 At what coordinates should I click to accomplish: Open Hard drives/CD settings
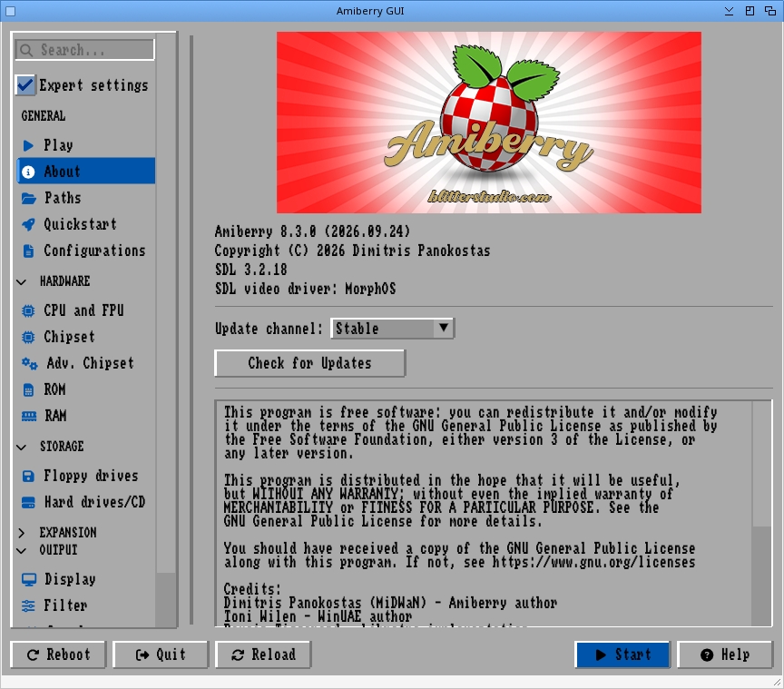click(86, 502)
